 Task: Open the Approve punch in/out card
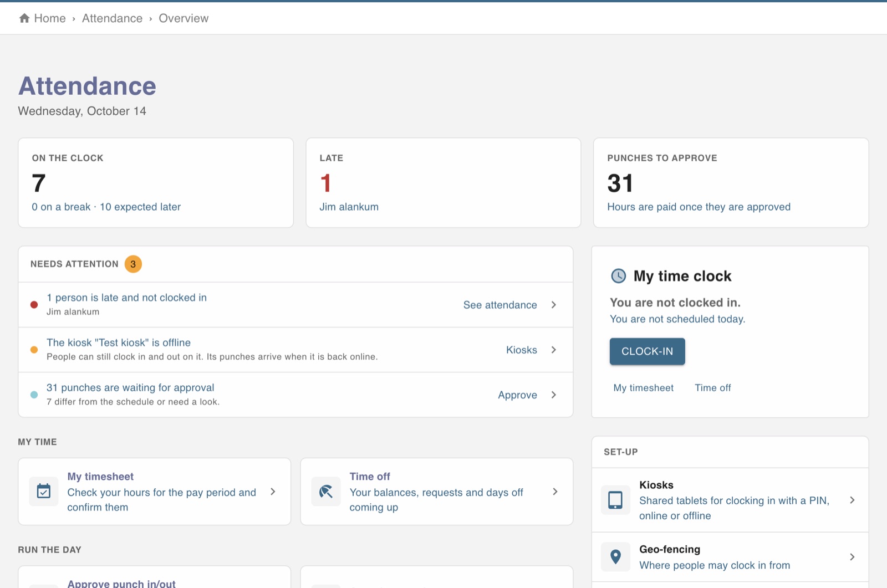(x=155, y=577)
